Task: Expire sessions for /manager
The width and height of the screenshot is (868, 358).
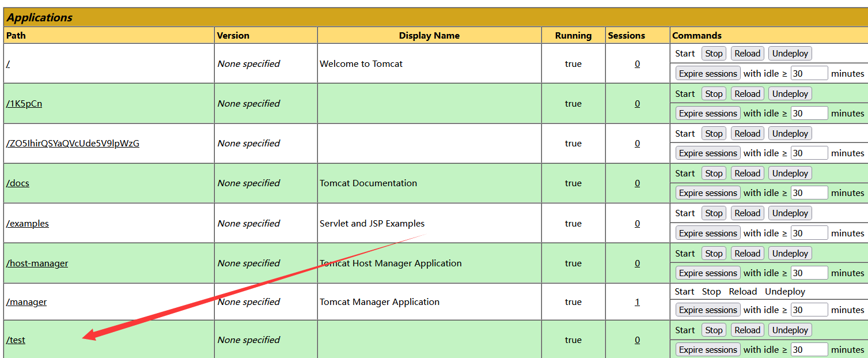Action: 708,310
